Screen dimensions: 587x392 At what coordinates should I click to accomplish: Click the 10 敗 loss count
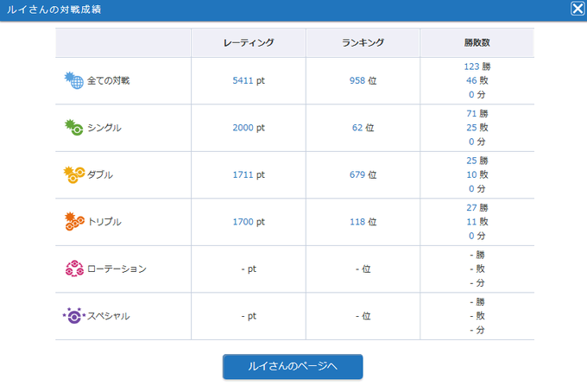tap(477, 175)
